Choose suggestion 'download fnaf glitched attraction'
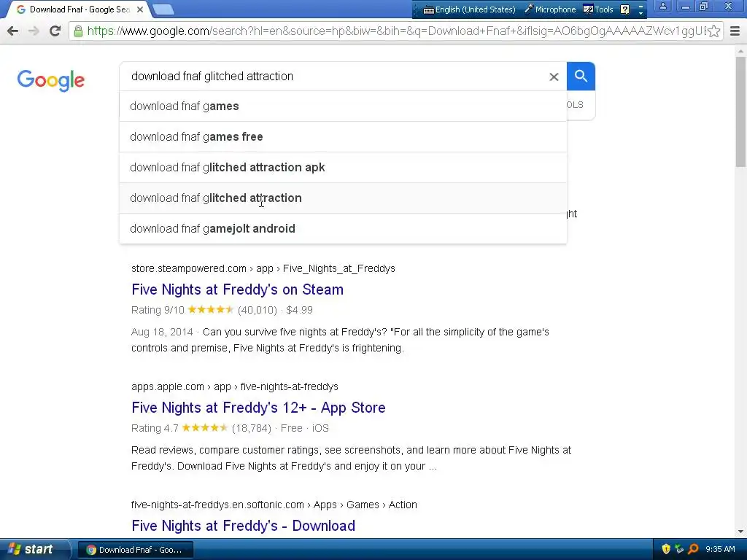Viewport: 747px width, 560px height. coord(343,198)
